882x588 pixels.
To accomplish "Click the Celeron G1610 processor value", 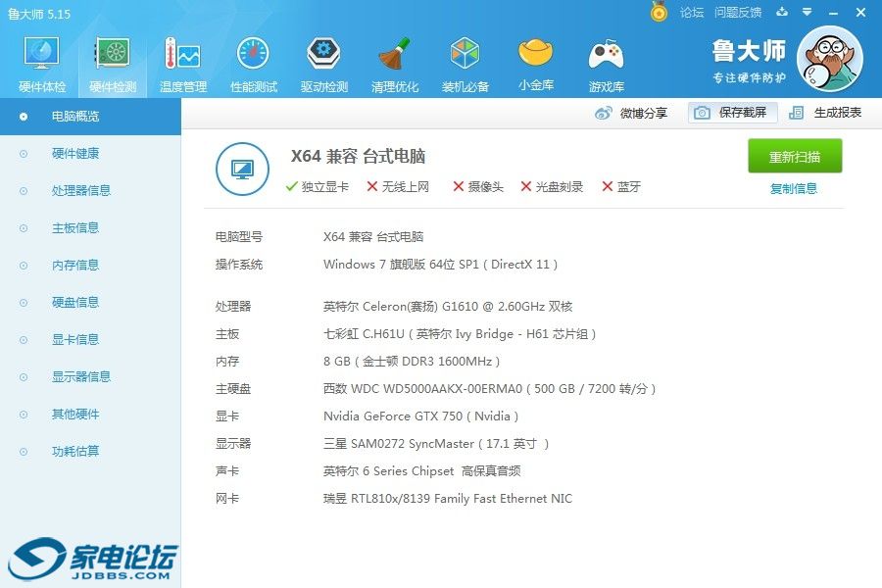I will pos(448,307).
